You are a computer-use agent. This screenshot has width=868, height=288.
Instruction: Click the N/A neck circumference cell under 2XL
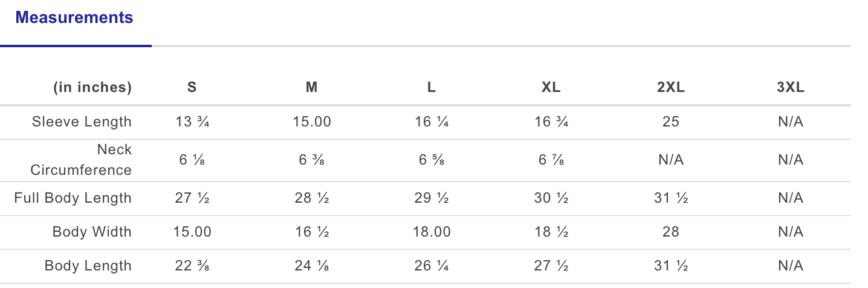[x=670, y=160]
